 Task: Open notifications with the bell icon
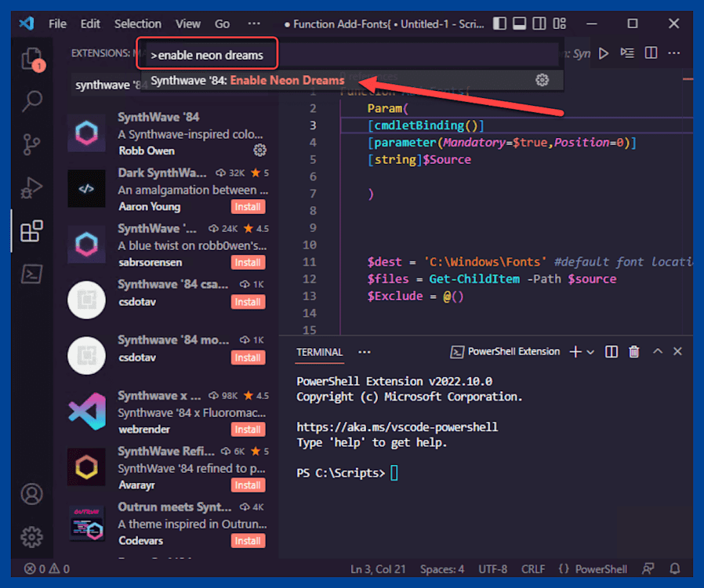click(674, 568)
